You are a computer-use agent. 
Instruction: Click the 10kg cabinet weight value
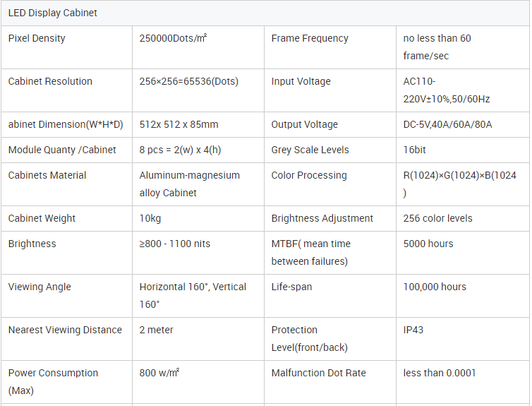[150, 218]
